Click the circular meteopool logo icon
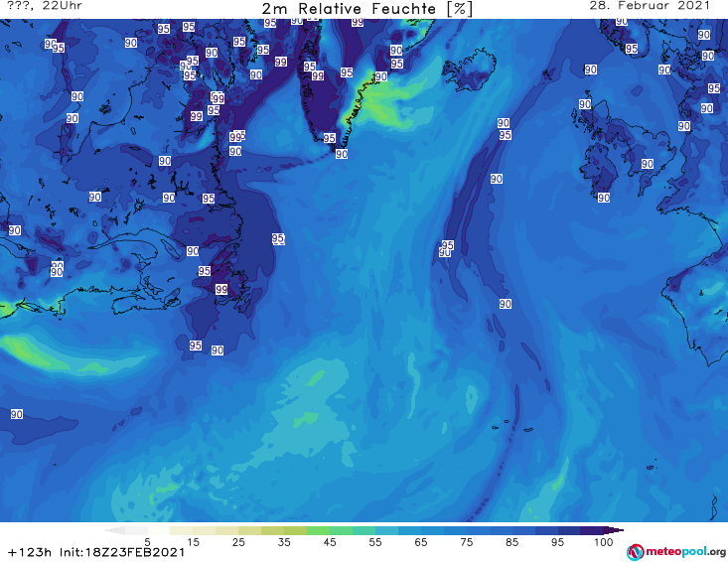728x562 pixels. click(635, 552)
